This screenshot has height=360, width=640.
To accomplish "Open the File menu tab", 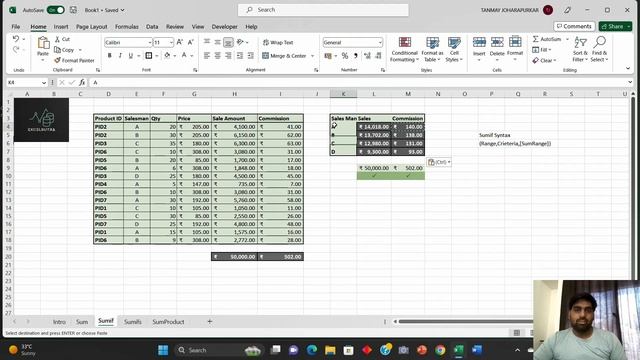I will (16, 27).
